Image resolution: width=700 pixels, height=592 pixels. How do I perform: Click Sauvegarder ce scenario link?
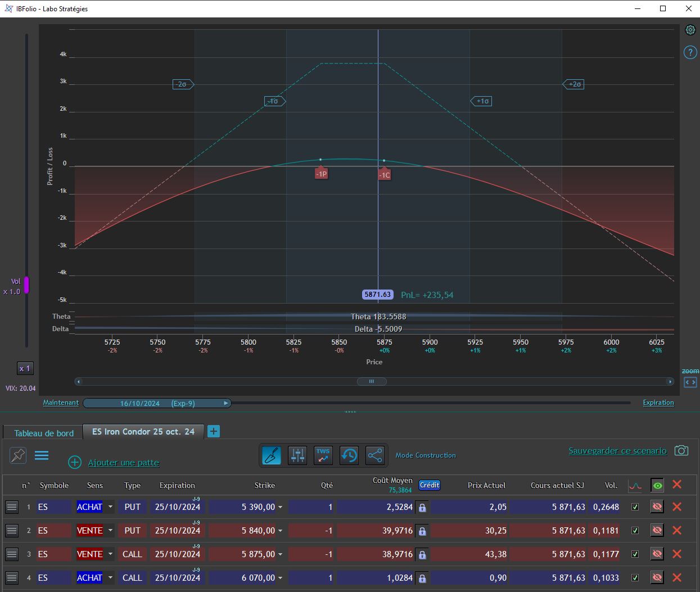click(x=617, y=451)
